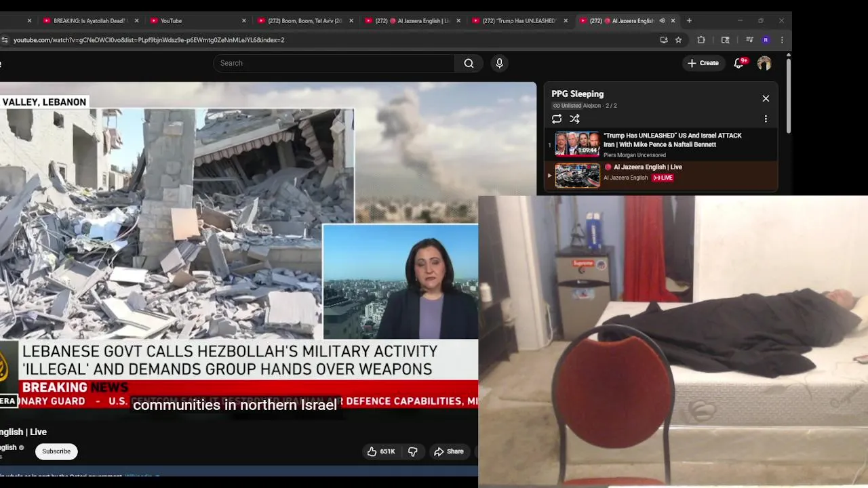This screenshot has width=868, height=488.
Task: Click the install/cast icon in address bar
Action: tap(664, 40)
